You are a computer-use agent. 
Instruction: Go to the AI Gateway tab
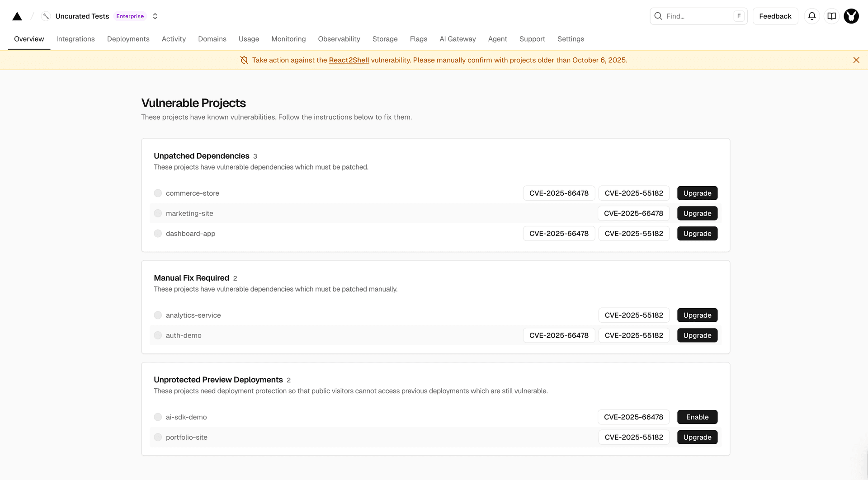click(458, 39)
